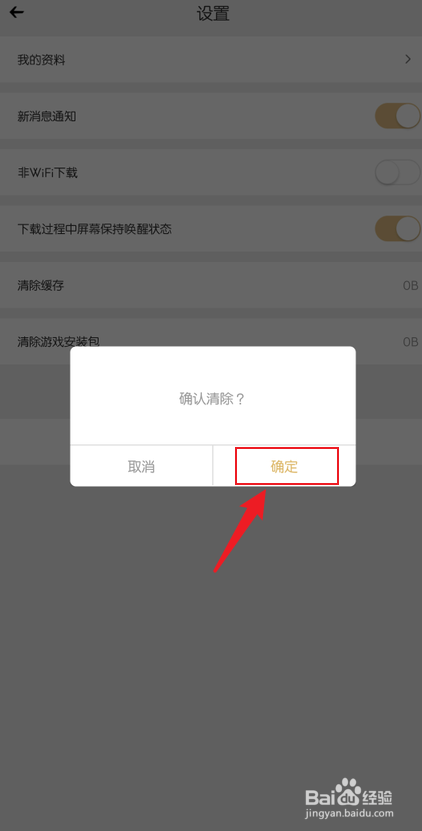Enable the 非WiFi下载 switch

(x=398, y=172)
